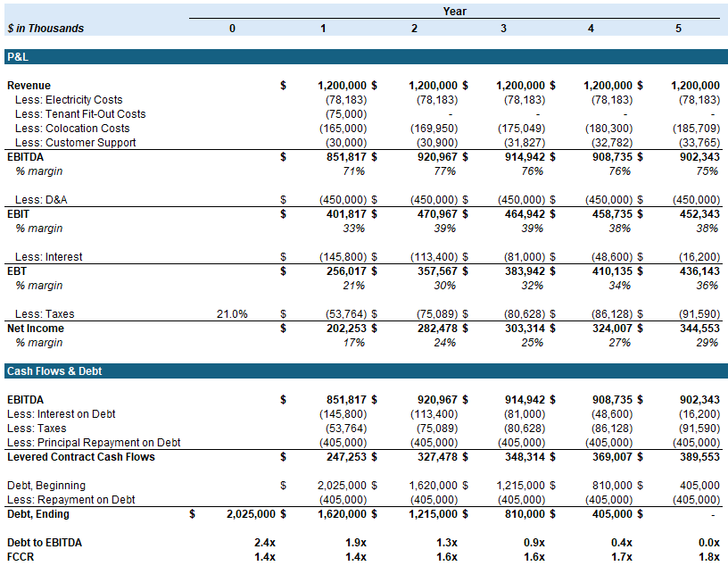Select the 21.0% tax rate cell
This screenshot has height=566, width=728.
tap(232, 314)
